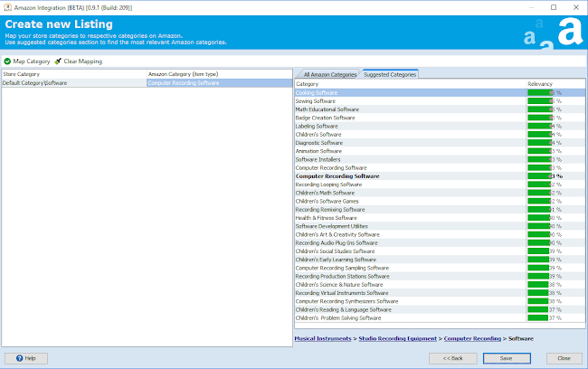Click the Close button at bottom
The width and height of the screenshot is (588, 369).
coord(564,358)
